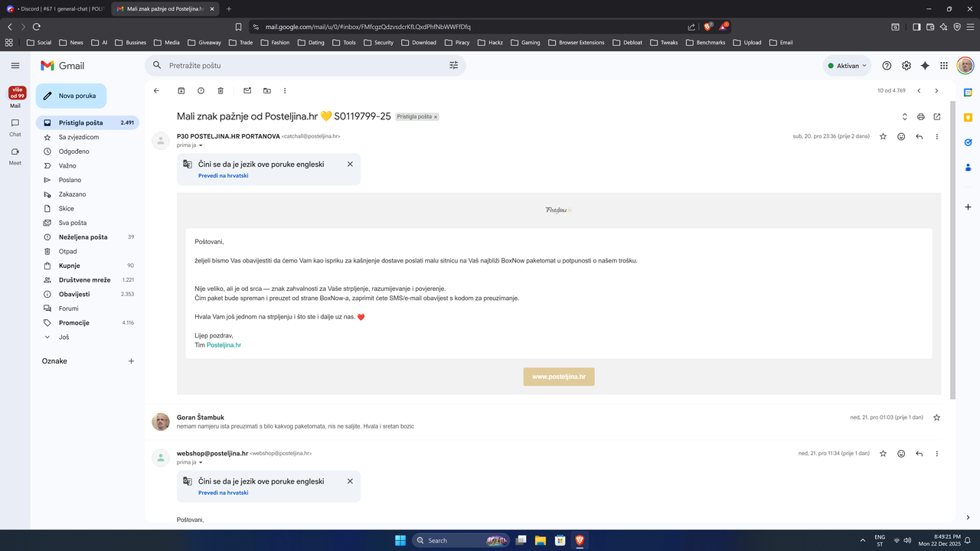The width and height of the screenshot is (980, 551).
Task: Report the email as spam
Action: [201, 90]
